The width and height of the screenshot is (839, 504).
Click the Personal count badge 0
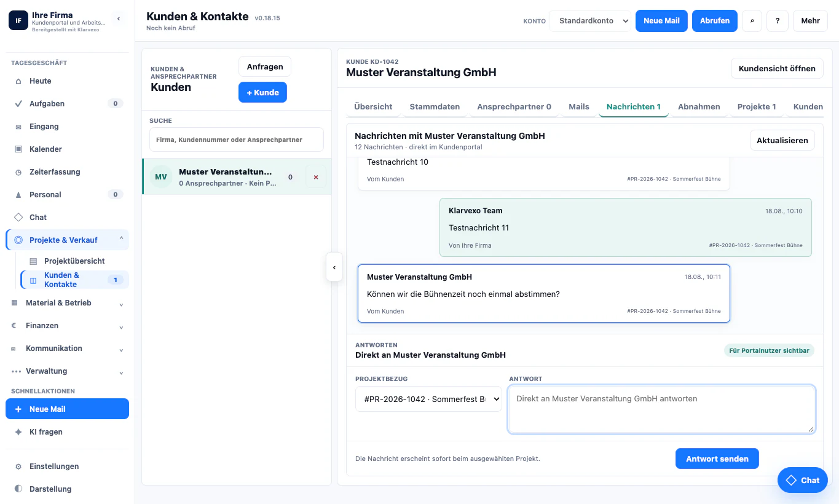point(115,195)
